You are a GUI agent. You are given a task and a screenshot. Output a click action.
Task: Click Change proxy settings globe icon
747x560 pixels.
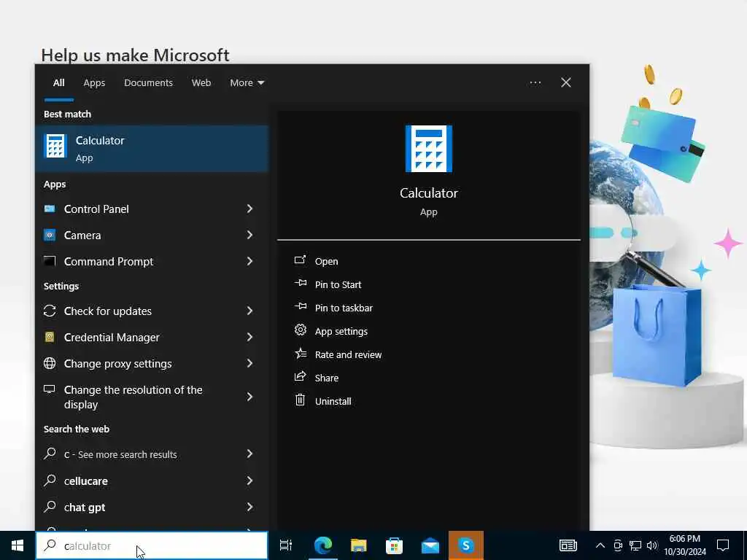click(x=50, y=363)
